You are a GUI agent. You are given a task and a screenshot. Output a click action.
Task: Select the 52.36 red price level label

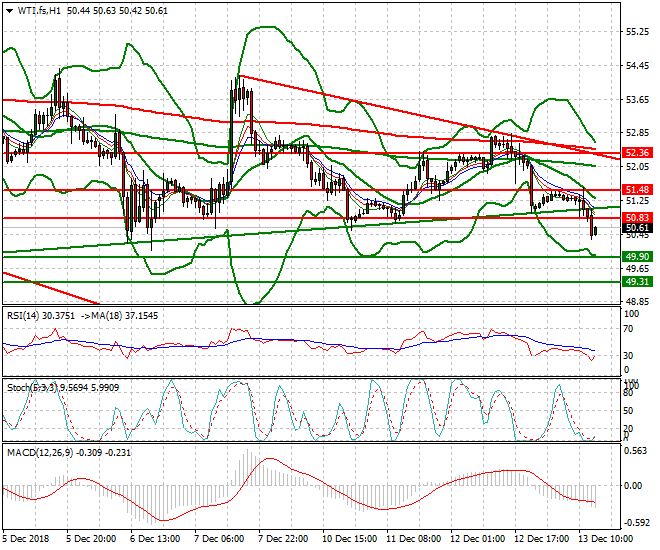pyautogui.click(x=637, y=153)
